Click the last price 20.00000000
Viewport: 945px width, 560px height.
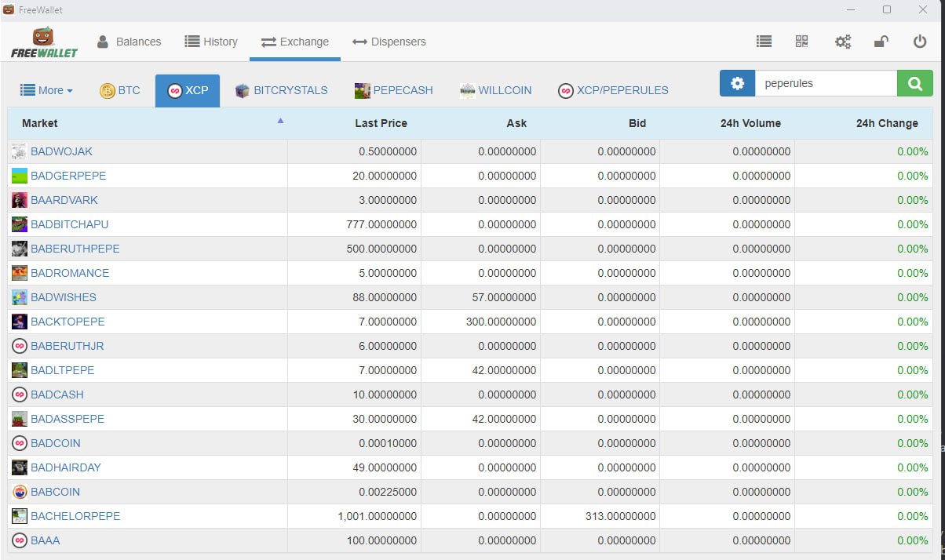pos(385,176)
